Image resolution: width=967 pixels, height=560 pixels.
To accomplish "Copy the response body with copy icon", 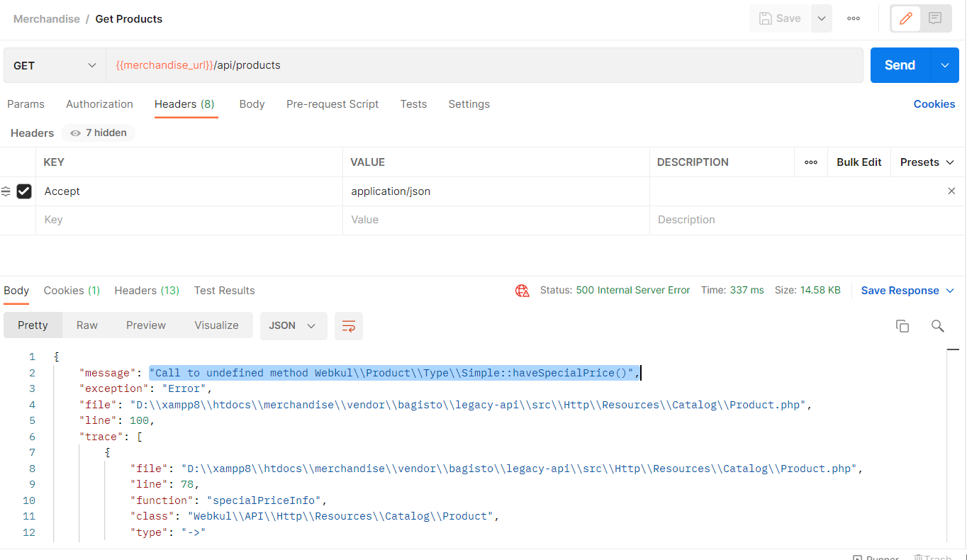I will (902, 325).
